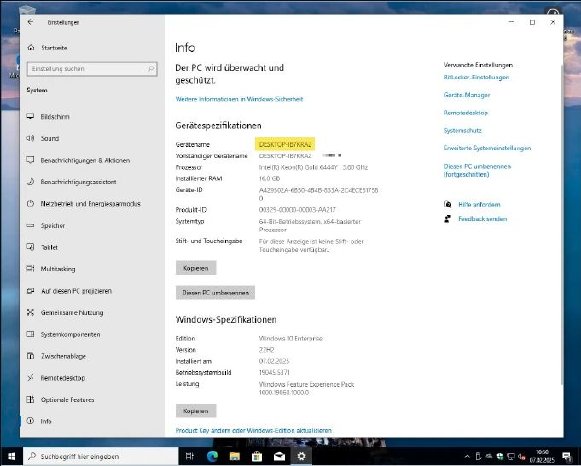Open Task View on the taskbar
The height and width of the screenshot is (466, 581).
point(190,456)
